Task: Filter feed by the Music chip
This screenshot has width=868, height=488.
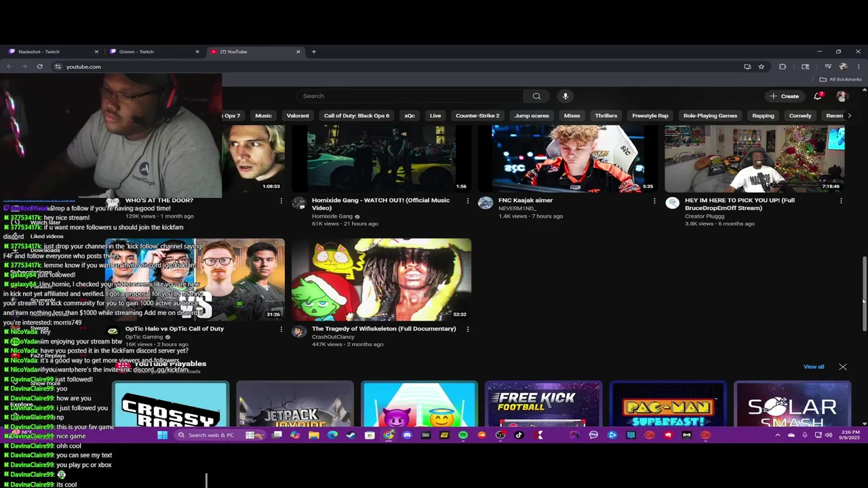Action: [263, 116]
